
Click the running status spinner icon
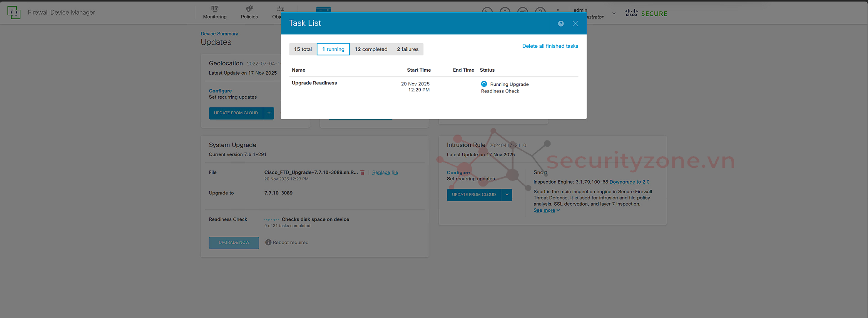coord(484,84)
